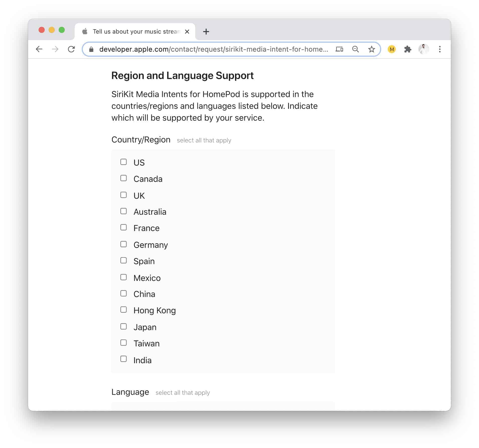The height and width of the screenshot is (448, 479).
Task: Enable the Taiwan checkbox
Action: (123, 343)
